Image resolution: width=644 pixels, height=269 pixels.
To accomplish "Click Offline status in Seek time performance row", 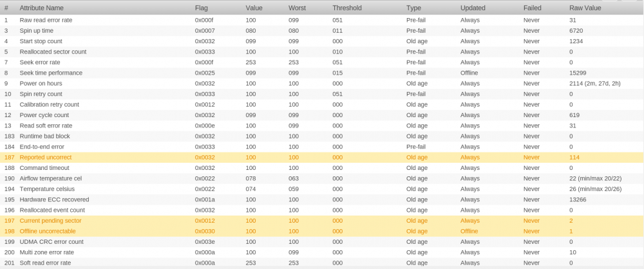I will pyautogui.click(x=469, y=73).
